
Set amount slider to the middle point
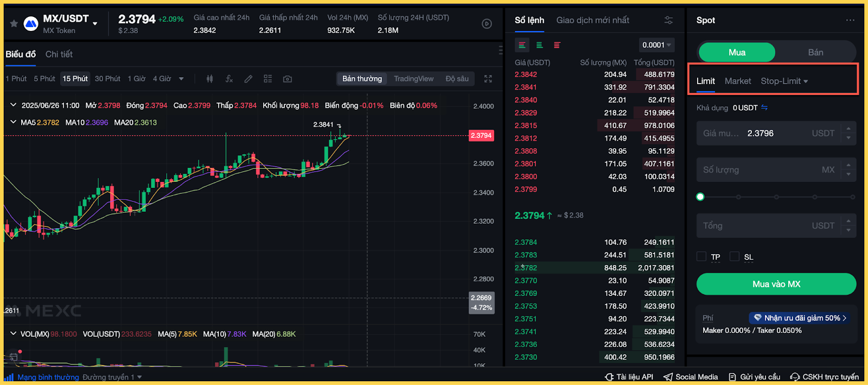[x=776, y=197]
